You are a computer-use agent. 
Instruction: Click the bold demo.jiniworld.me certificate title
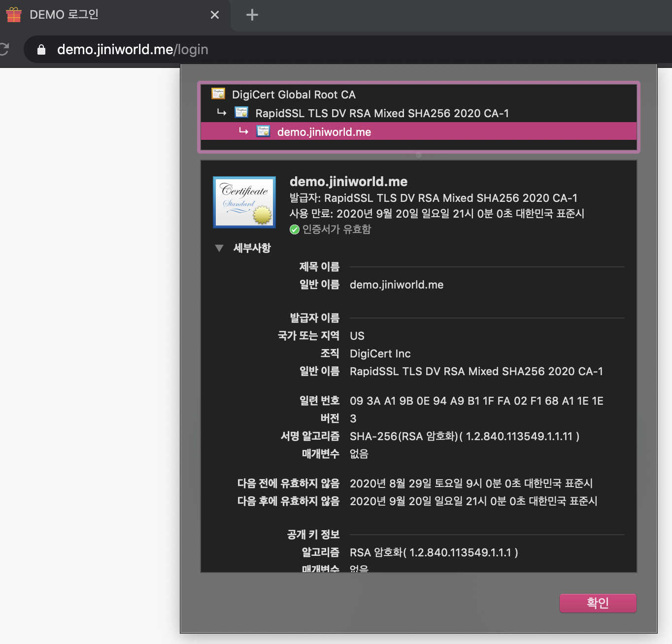[x=348, y=182]
